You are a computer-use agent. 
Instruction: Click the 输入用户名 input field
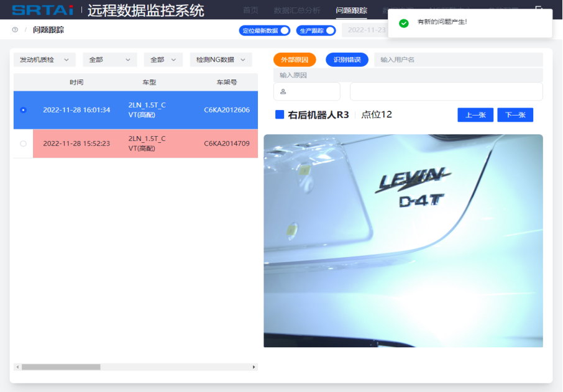[459, 60]
